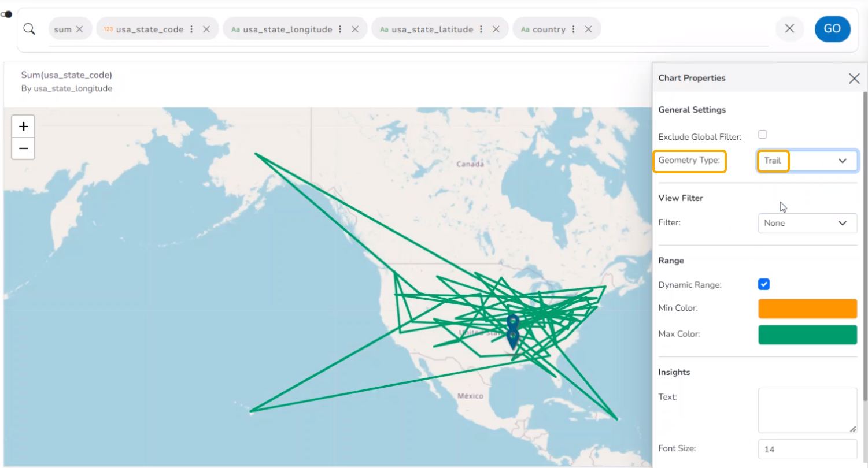This screenshot has height=468, width=868.
Task: Pick the orange Min Color swatch
Action: tap(807, 309)
